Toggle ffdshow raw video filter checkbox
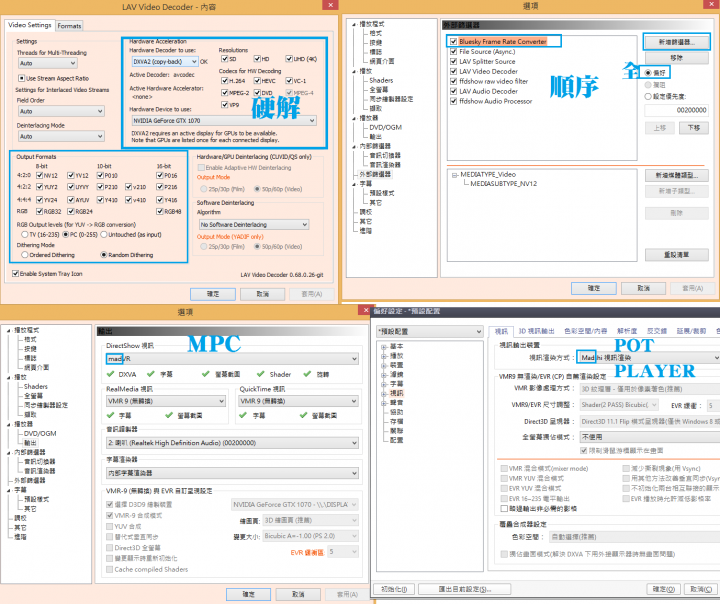This screenshot has height=604, width=720. (x=454, y=81)
